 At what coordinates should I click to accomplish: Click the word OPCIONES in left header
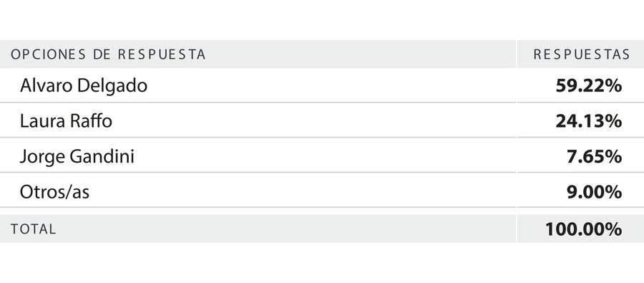pyautogui.click(x=48, y=54)
